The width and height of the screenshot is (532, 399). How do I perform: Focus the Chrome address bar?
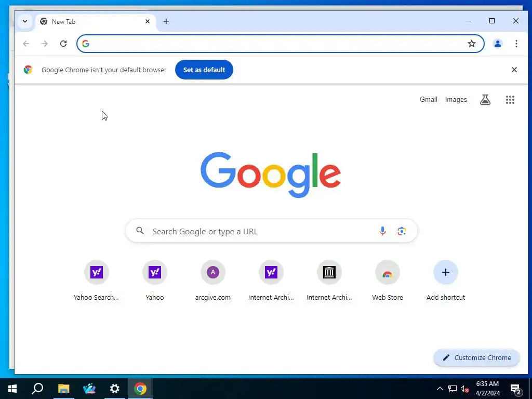coord(280,44)
